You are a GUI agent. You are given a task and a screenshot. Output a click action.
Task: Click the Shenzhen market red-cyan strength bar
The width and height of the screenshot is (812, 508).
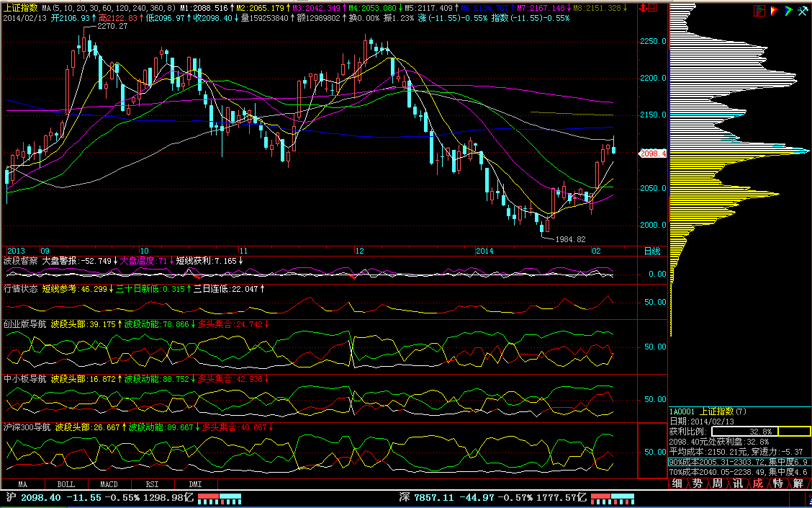coord(612,498)
